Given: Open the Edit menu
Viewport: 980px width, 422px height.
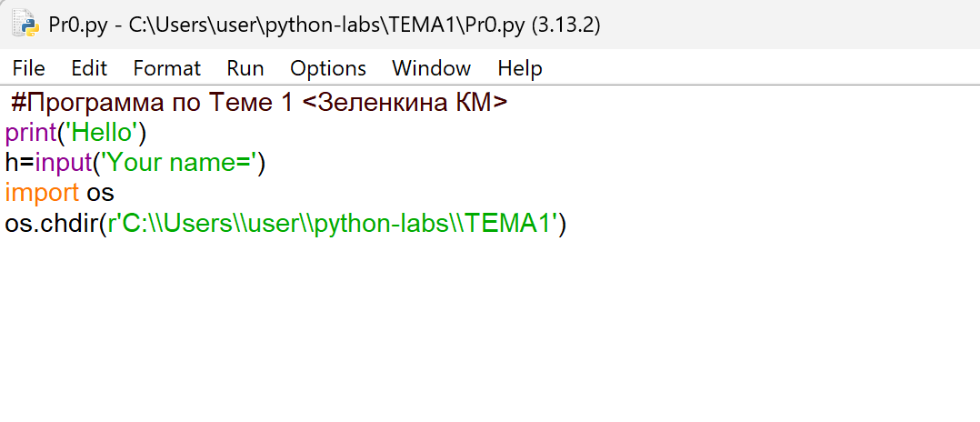Looking at the screenshot, I should [x=89, y=68].
